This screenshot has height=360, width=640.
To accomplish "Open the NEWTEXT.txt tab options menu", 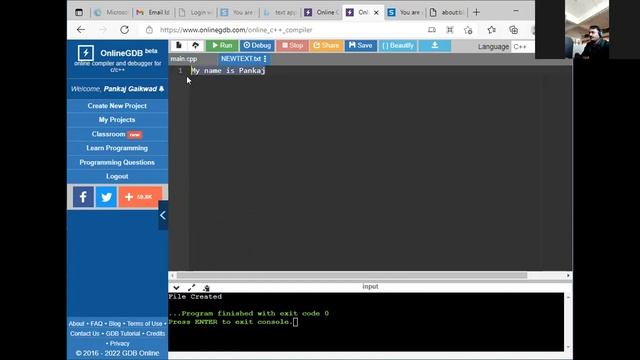I will [265, 59].
